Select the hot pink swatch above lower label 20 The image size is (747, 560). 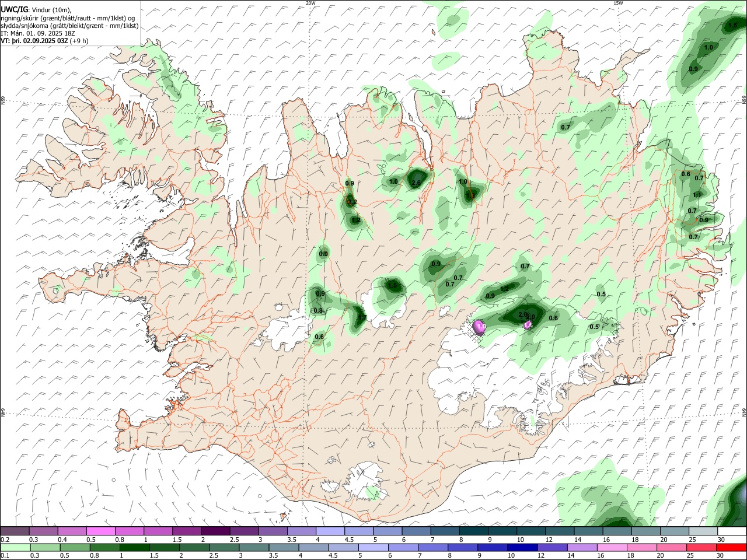pos(672,548)
